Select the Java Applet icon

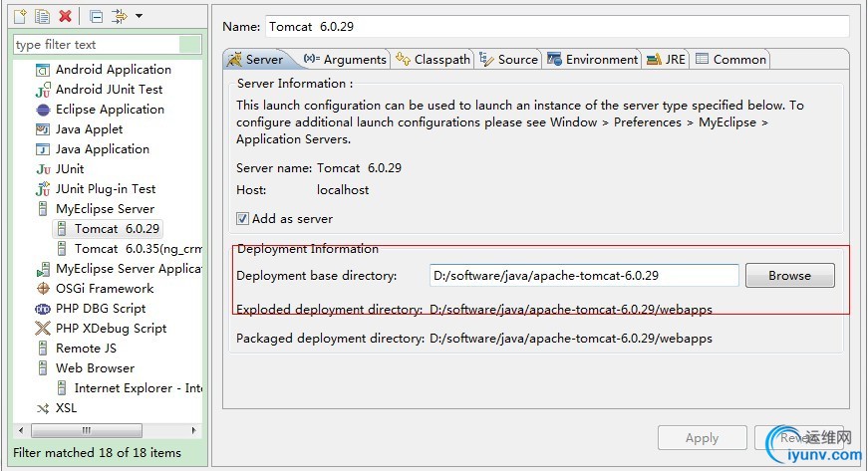point(43,129)
